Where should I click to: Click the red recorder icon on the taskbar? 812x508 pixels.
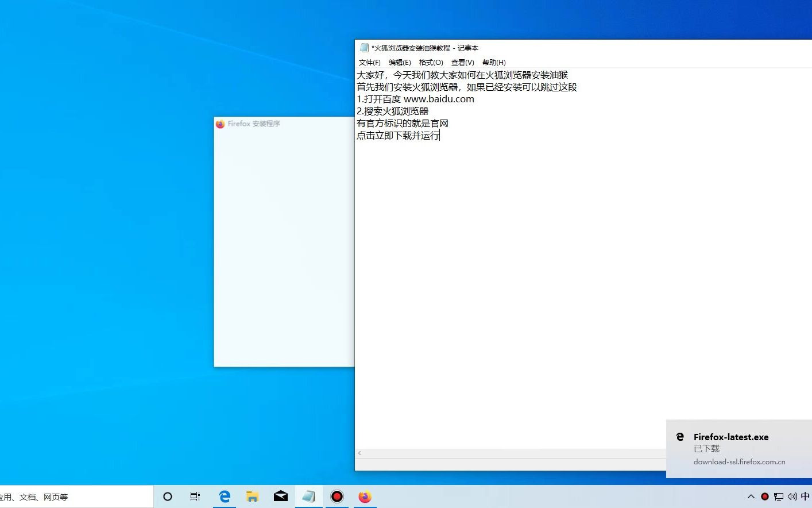[x=337, y=497]
